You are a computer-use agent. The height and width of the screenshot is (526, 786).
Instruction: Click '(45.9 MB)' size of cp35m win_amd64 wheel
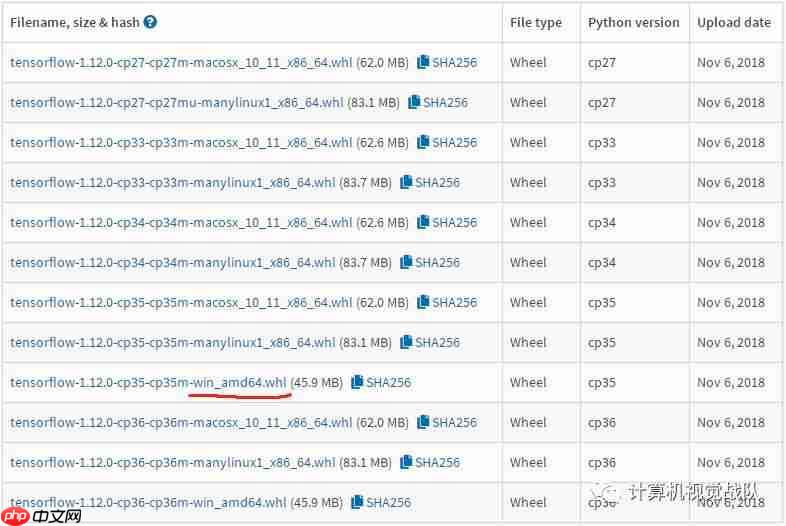(x=316, y=383)
